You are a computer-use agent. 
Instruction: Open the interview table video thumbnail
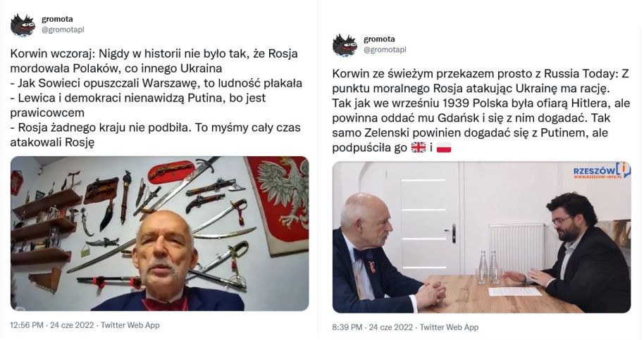pyautogui.click(x=481, y=237)
